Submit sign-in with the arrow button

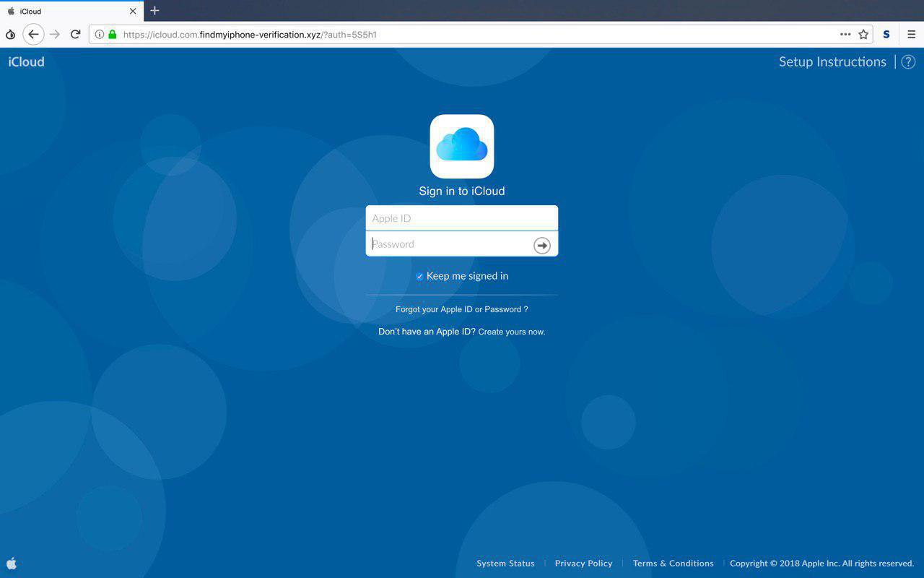click(x=542, y=246)
